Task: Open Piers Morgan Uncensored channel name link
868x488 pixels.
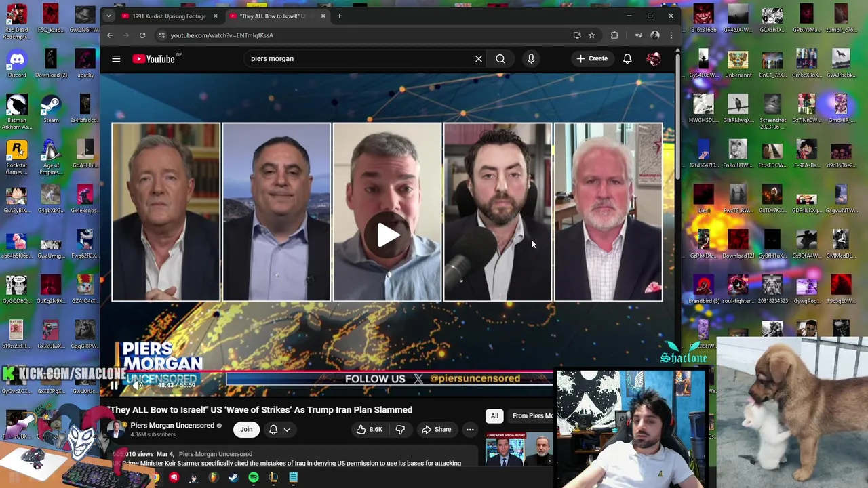Action: click(172, 426)
